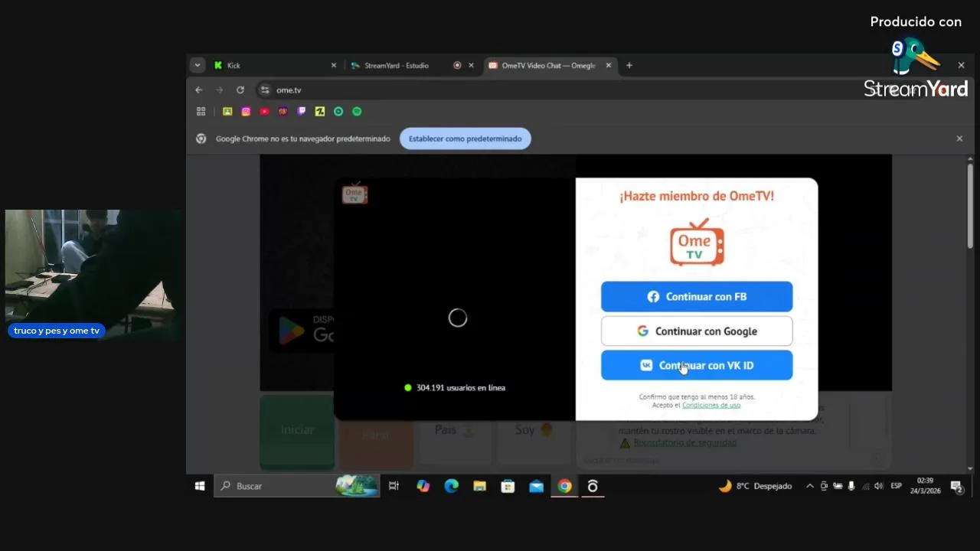Screen dimensions: 980x551
Task: Close the OmeTV Video Chat tab
Action: click(x=609, y=65)
